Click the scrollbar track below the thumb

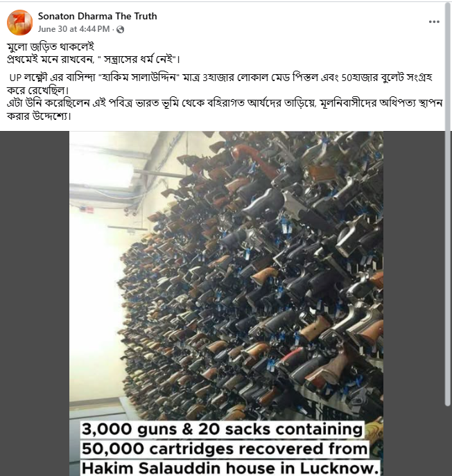(448, 441)
